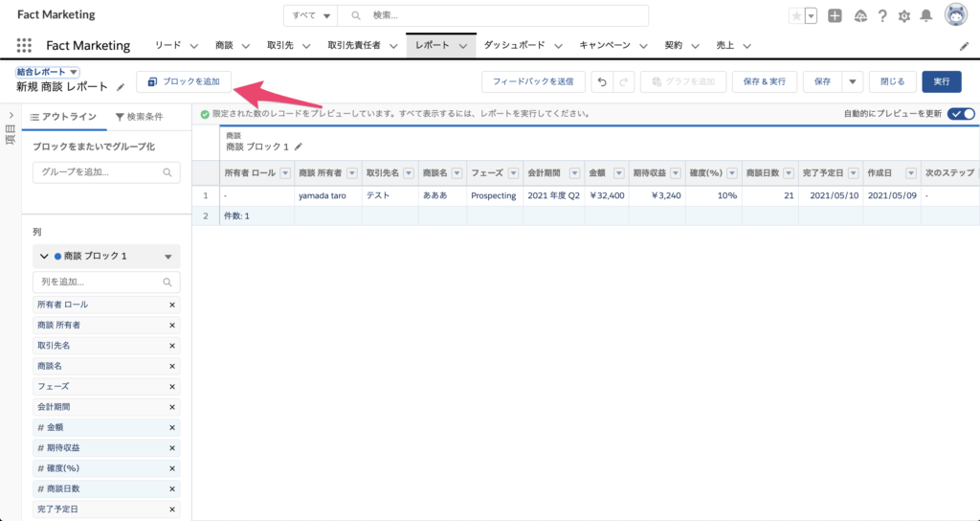The image size is (980, 521).
Task: Rename report using pencil icon by title
Action: coord(121,87)
